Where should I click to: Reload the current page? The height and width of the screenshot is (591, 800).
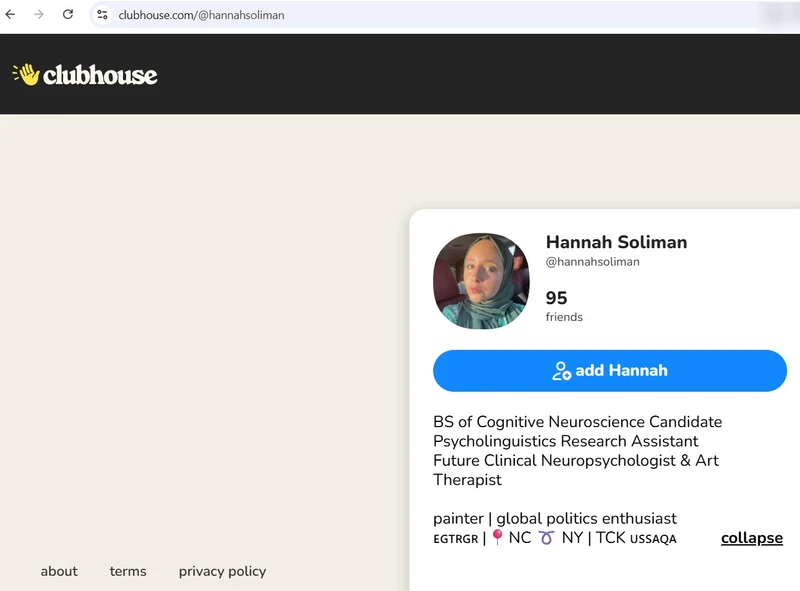coord(68,15)
